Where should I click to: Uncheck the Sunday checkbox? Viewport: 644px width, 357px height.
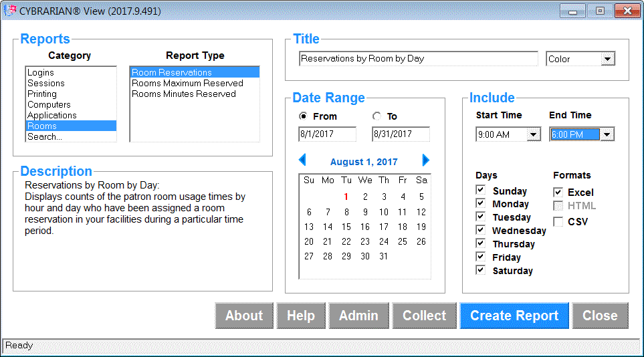pos(480,190)
